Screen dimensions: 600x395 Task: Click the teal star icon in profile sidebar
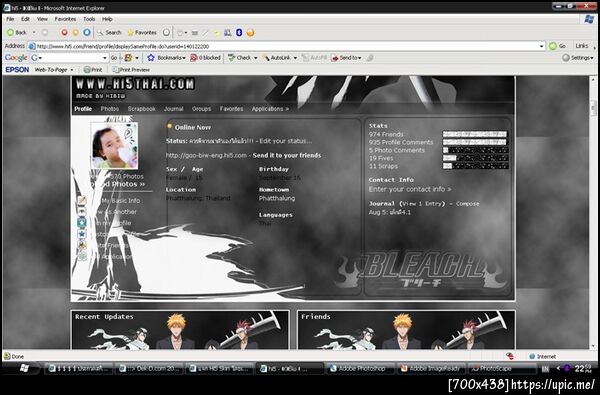82,222
